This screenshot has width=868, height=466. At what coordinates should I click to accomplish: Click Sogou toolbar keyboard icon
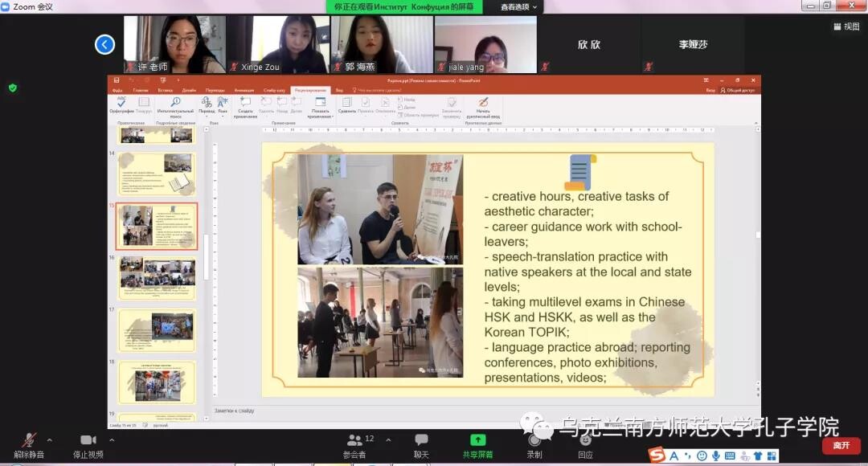click(730, 456)
